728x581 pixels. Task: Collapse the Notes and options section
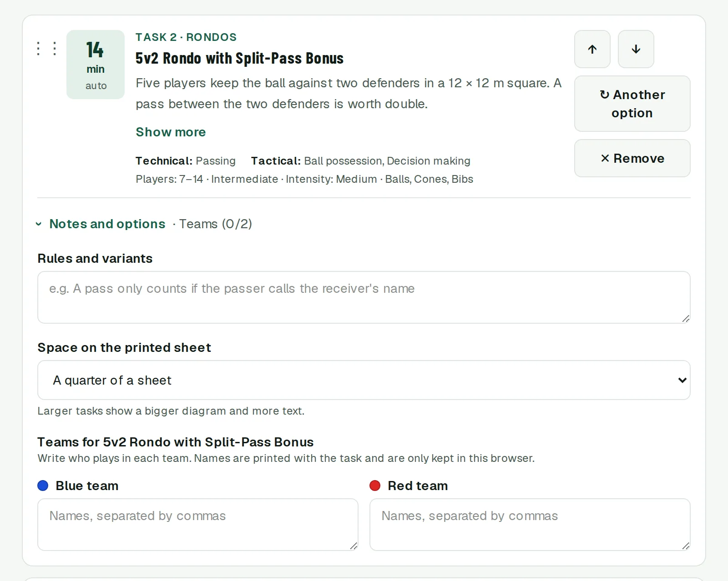pyautogui.click(x=101, y=224)
